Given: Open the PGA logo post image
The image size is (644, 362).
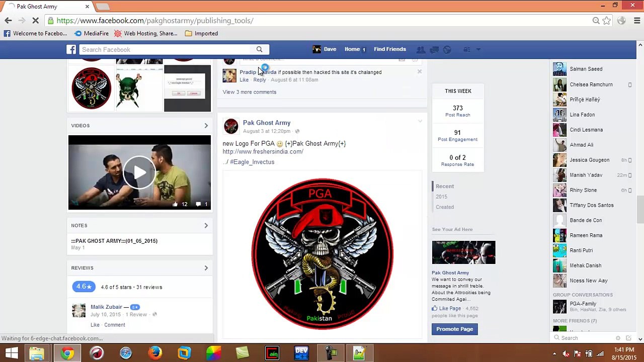Looking at the screenshot, I should click(322, 254).
